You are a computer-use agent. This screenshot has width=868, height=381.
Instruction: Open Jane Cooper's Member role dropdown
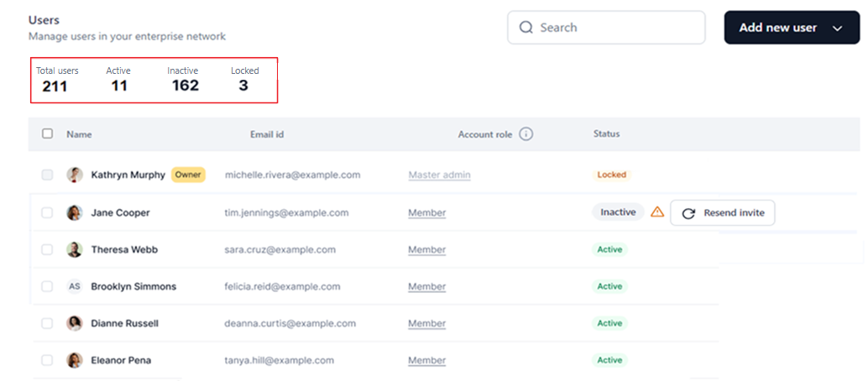pyautogui.click(x=426, y=213)
